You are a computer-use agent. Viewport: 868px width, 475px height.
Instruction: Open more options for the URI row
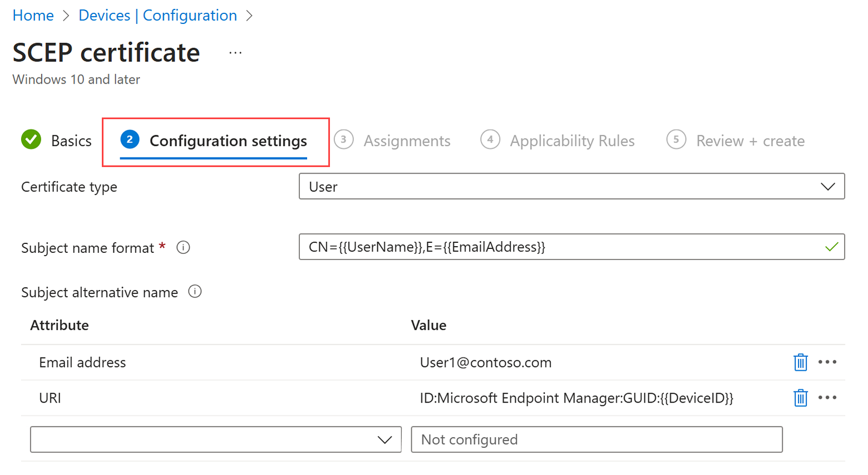coord(828,398)
